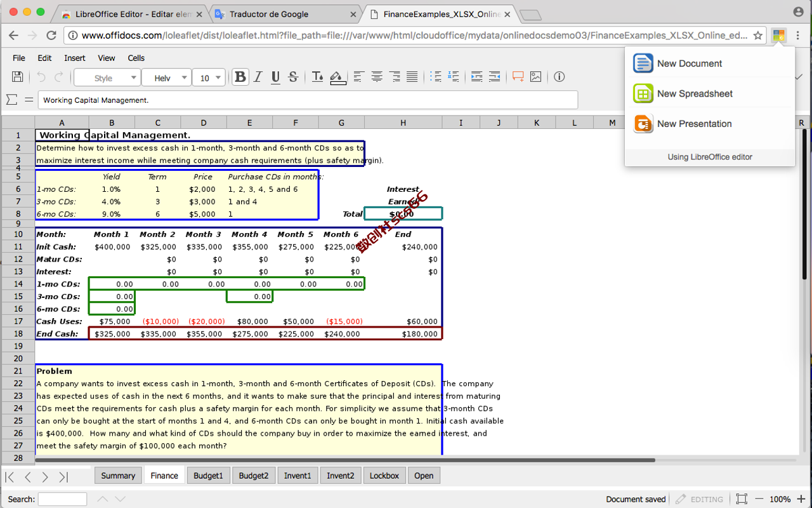812x508 pixels.
Task: Switch to the Budget1 sheet tab
Action: (x=208, y=476)
